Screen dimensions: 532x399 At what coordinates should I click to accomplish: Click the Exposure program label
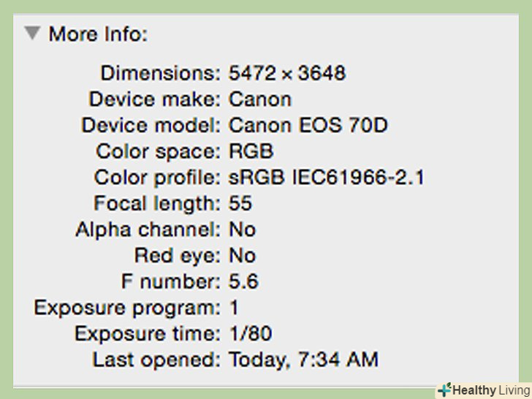[x=126, y=308]
